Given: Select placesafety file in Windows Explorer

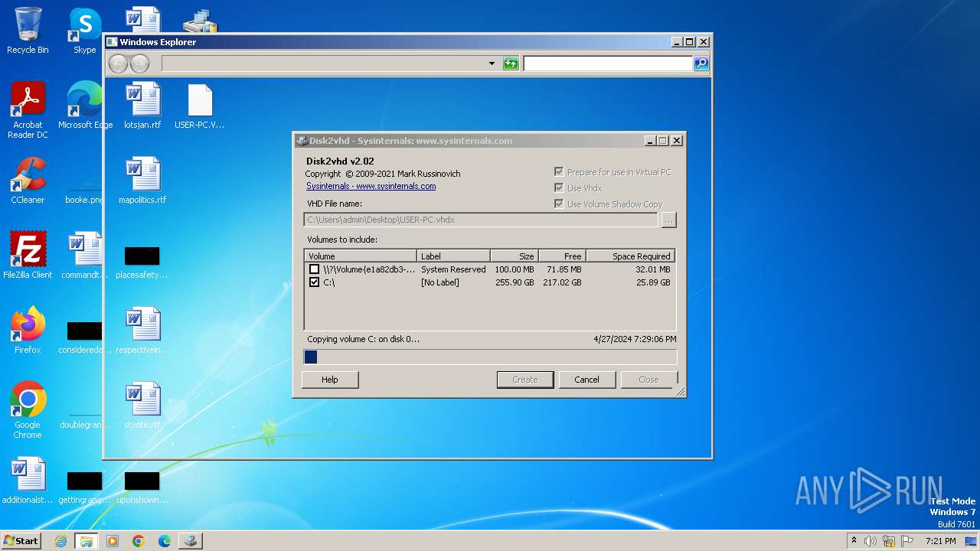Looking at the screenshot, I should (142, 262).
